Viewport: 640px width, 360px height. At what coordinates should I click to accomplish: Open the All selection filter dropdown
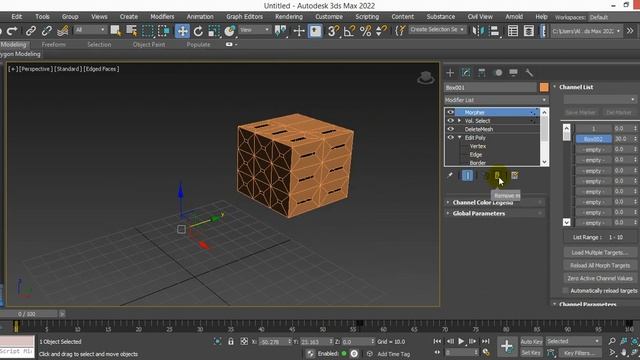tap(90, 30)
